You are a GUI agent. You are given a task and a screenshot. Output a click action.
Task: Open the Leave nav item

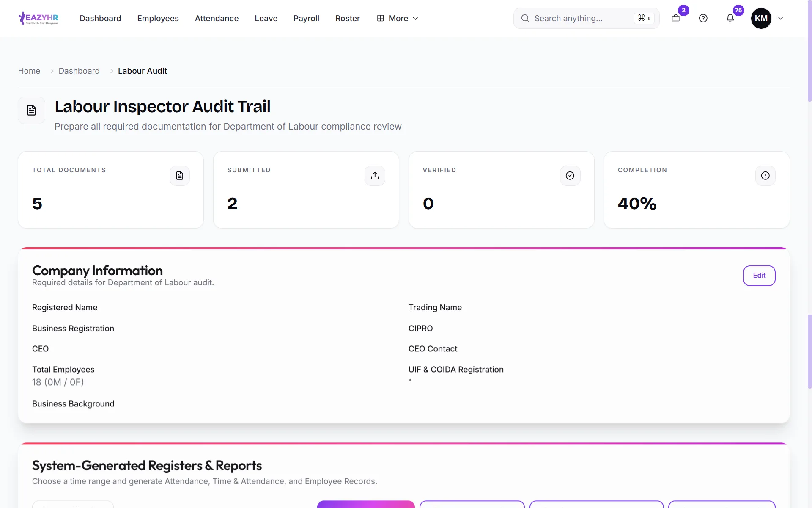click(x=266, y=18)
